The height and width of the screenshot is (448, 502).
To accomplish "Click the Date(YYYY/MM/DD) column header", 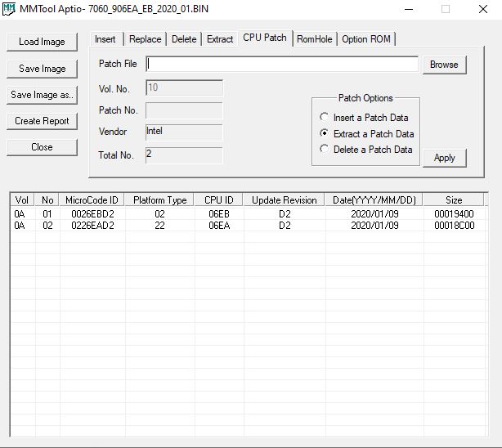I will coord(374,200).
